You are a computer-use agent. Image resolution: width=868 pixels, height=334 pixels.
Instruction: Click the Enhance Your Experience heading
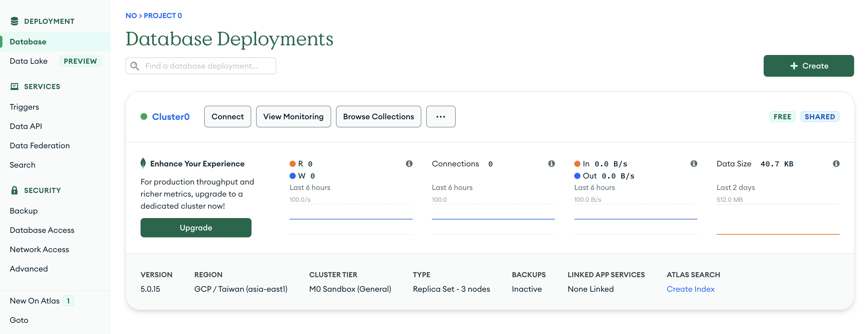pyautogui.click(x=197, y=164)
